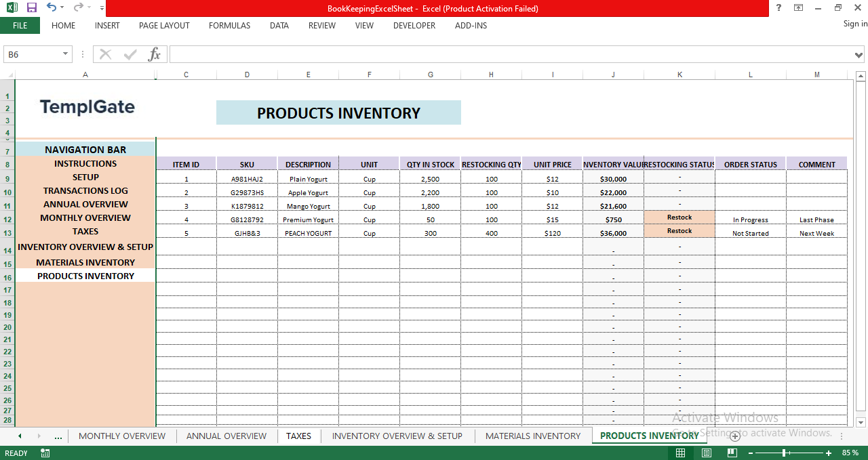
Task: Open the ADD-INS ribbon tab
Action: tap(471, 26)
